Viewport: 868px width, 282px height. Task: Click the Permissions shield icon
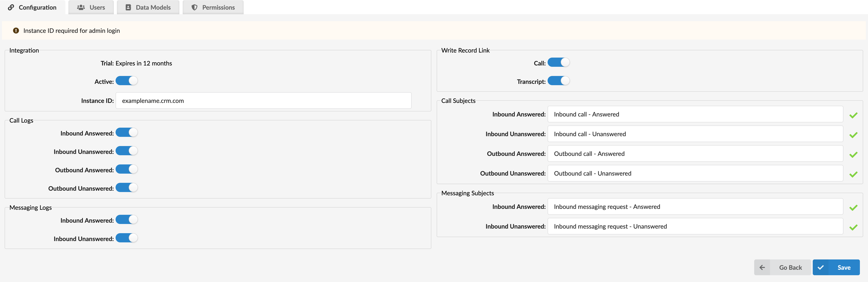coord(195,7)
